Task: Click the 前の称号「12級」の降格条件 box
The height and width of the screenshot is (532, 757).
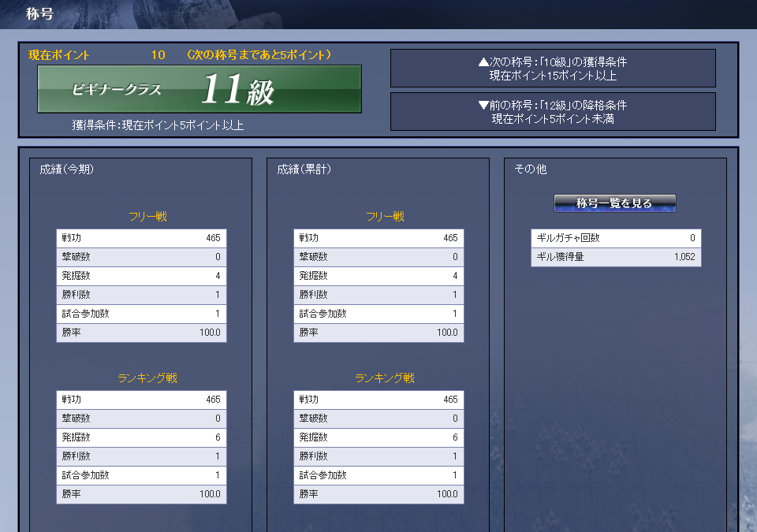Action: click(x=553, y=111)
